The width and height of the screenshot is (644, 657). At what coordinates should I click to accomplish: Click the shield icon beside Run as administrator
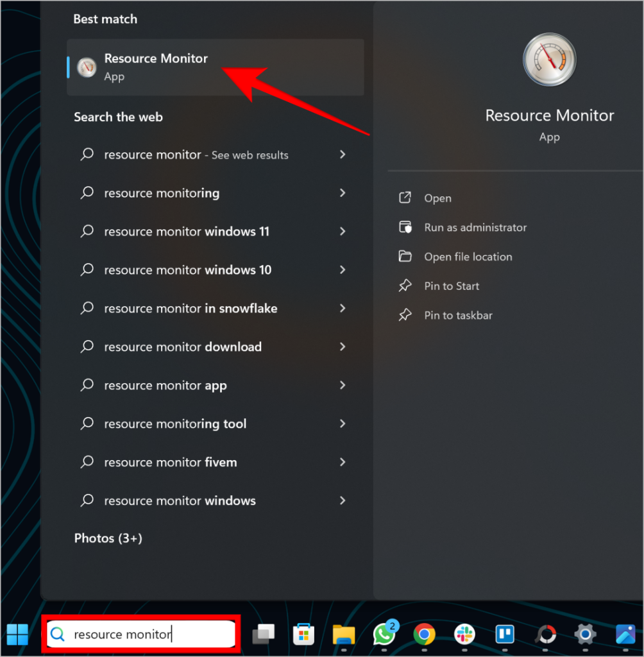click(405, 227)
